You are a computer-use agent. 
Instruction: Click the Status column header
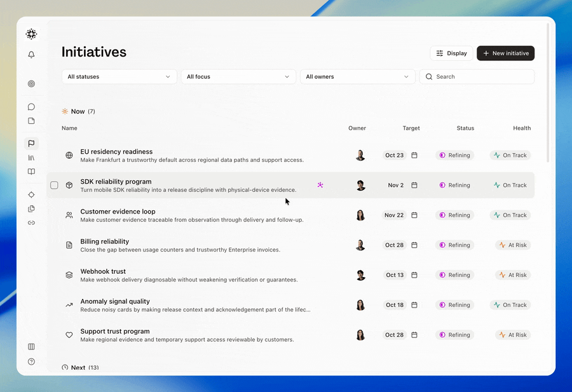pos(465,128)
